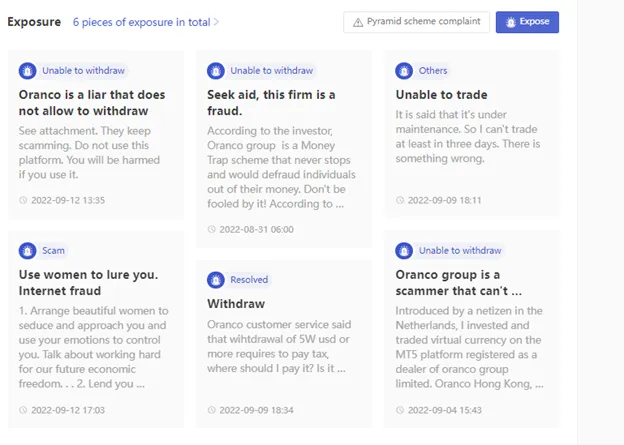Click siren icon on Oranco group scammer card
624x445 pixels.
click(404, 251)
